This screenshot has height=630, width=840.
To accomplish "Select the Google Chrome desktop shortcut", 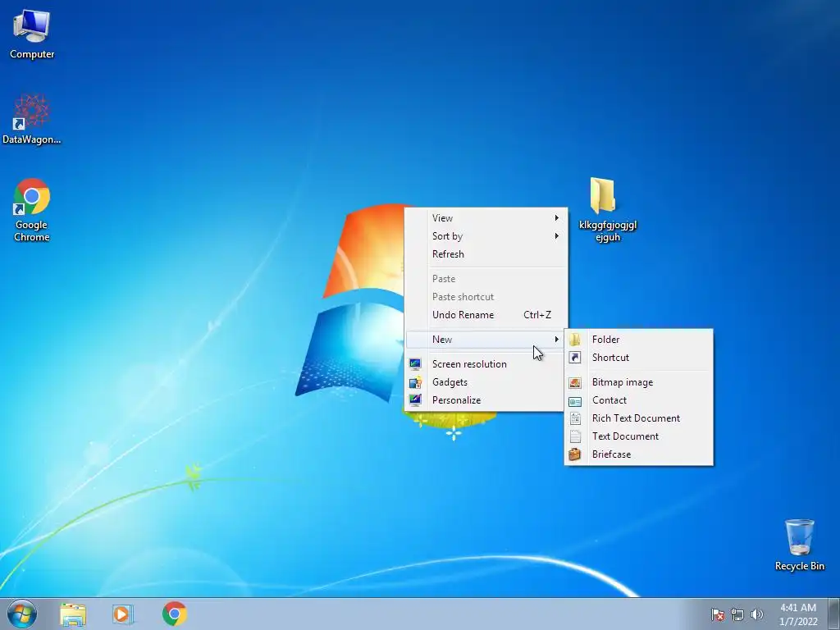I will [x=32, y=209].
